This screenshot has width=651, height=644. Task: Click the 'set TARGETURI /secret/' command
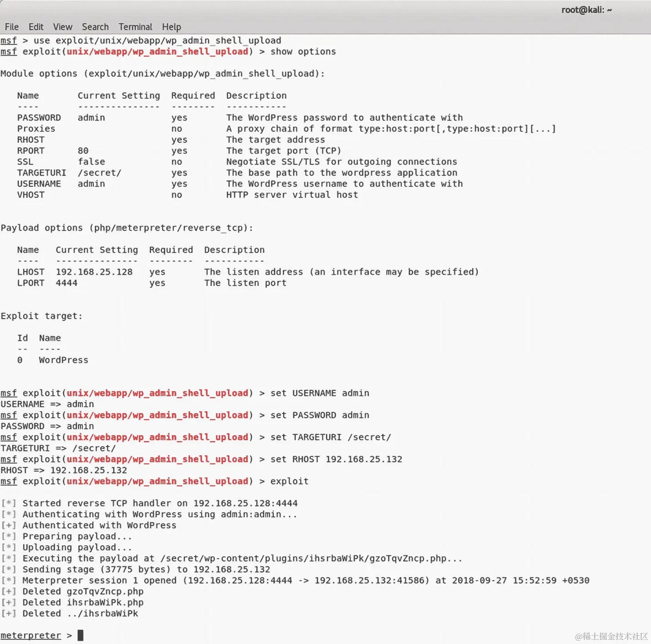[331, 437]
